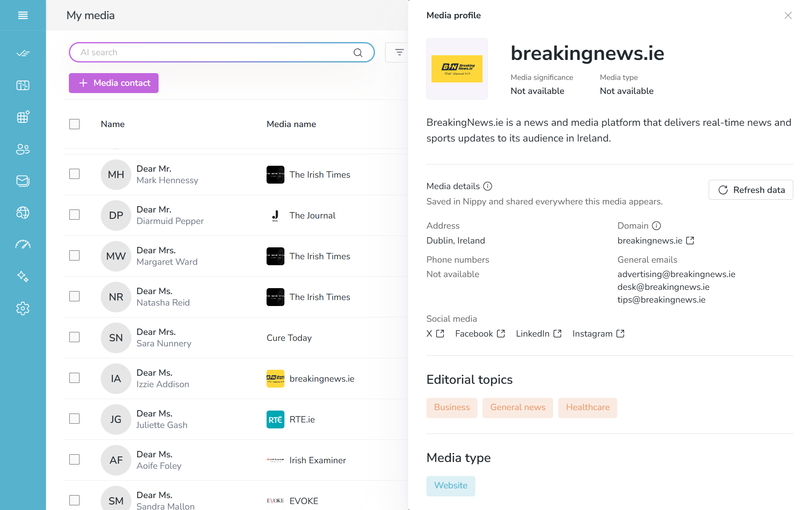Select Natasha Reid's row checkbox

click(x=74, y=296)
